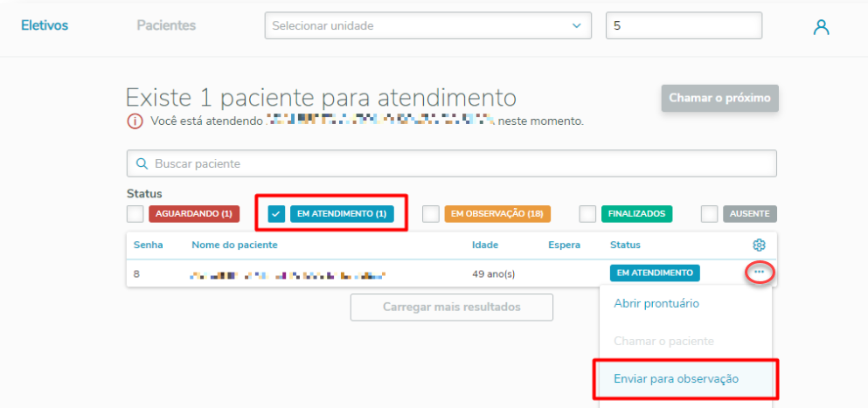Click the EM ATENDIMENTO badge in patient row

click(655, 273)
